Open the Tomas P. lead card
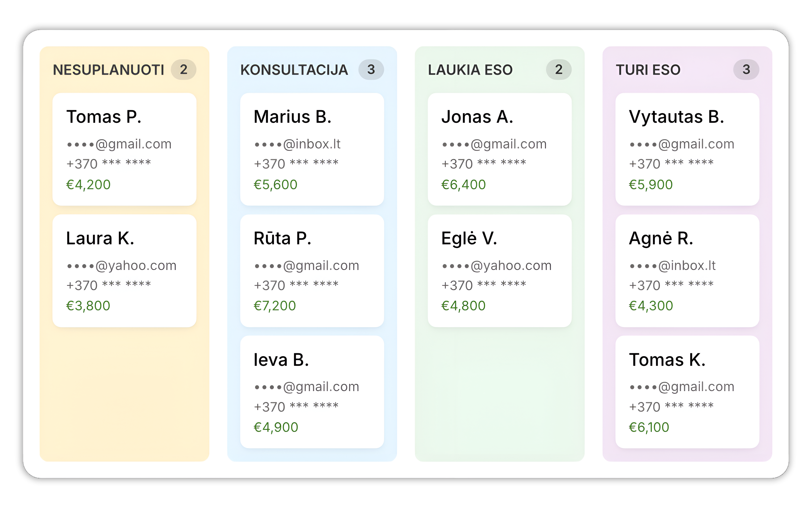 point(124,149)
